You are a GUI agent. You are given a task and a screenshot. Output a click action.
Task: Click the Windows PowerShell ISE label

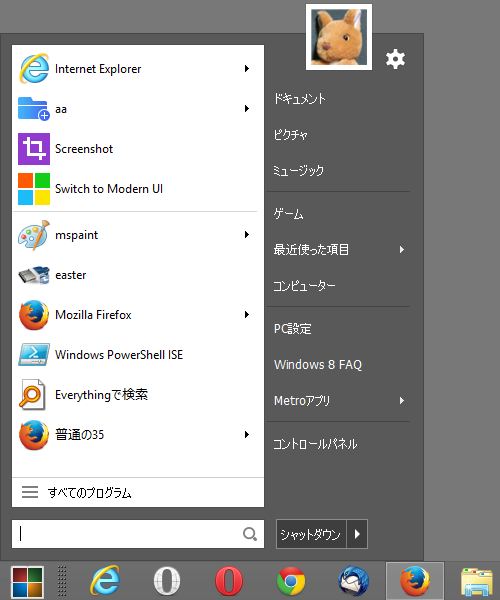(119, 355)
